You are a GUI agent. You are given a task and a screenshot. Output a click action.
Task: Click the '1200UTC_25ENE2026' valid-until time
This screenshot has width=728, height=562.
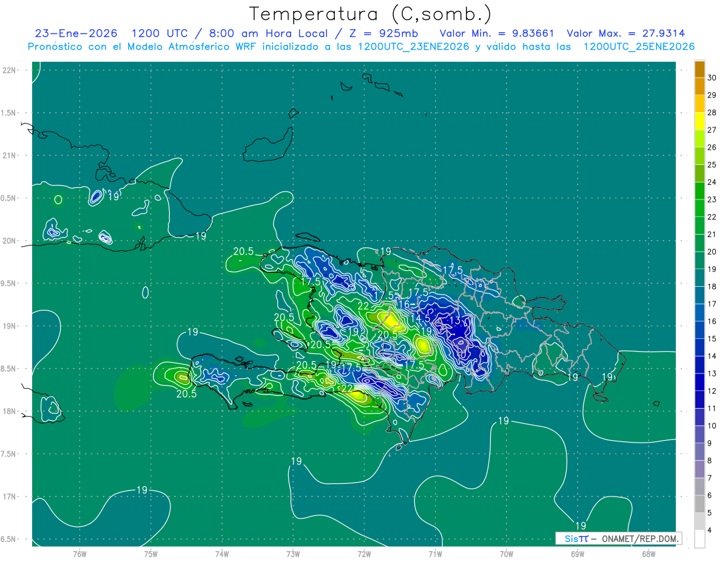(639, 47)
